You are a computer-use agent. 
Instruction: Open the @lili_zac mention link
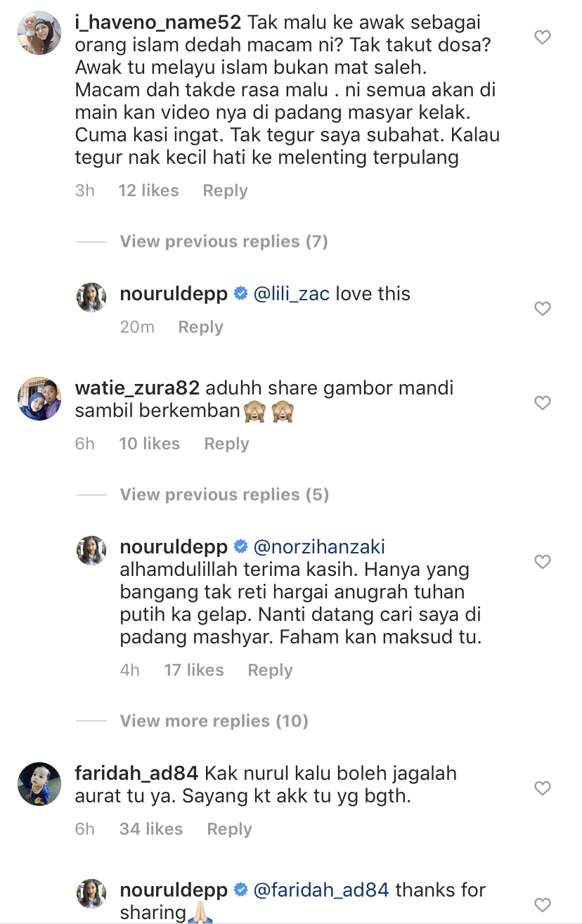coord(291,294)
